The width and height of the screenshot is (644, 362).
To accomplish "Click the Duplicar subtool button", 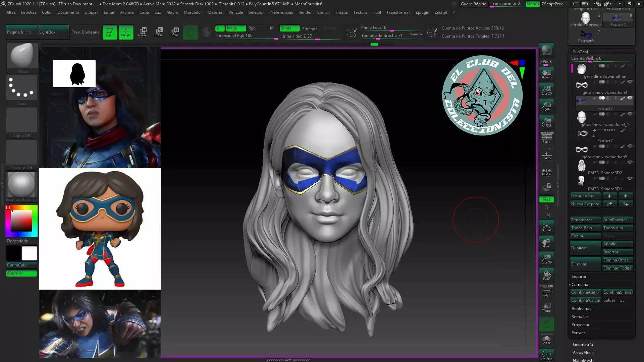I will [x=585, y=248].
